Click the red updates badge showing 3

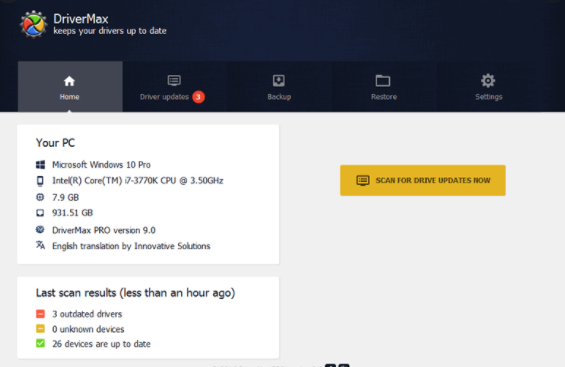pyautogui.click(x=198, y=97)
